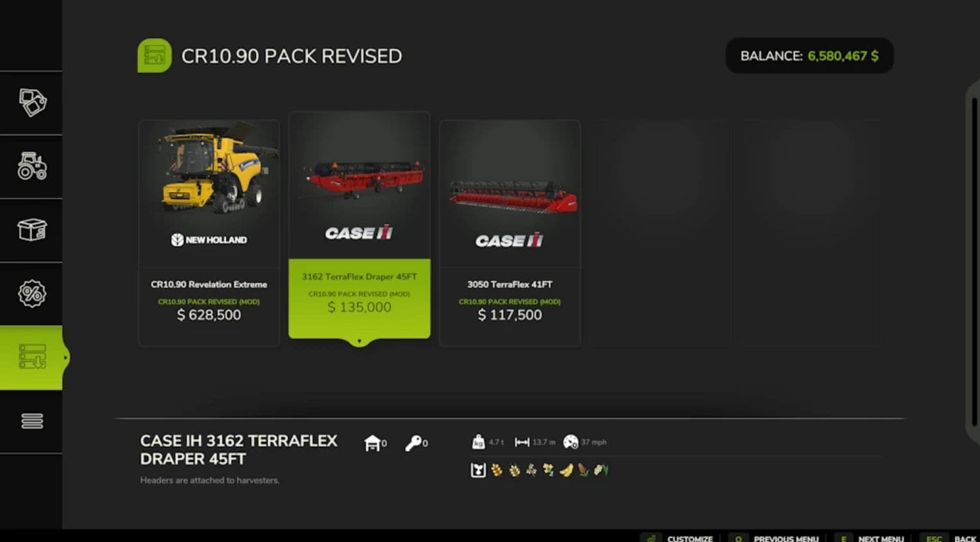Image resolution: width=980 pixels, height=542 pixels.
Task: Go to Previous Menu
Action: (775, 538)
